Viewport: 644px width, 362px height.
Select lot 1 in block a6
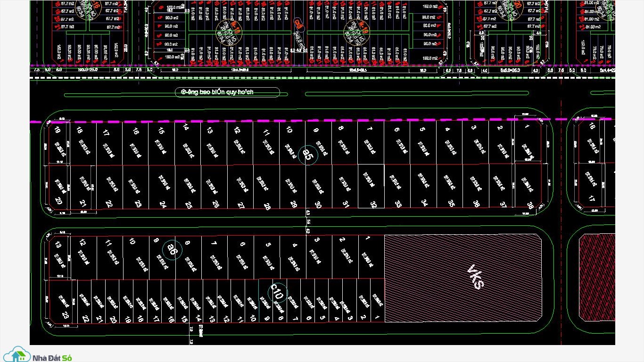click(x=371, y=257)
